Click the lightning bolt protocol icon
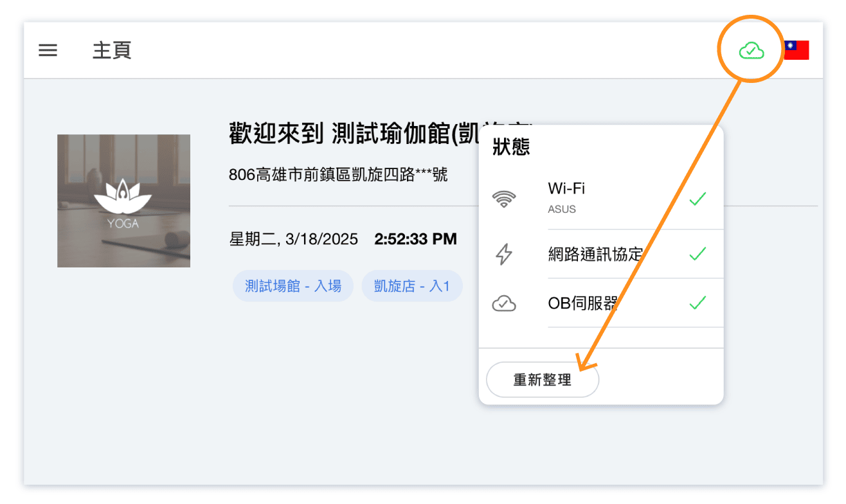The width and height of the screenshot is (846, 504). (503, 255)
